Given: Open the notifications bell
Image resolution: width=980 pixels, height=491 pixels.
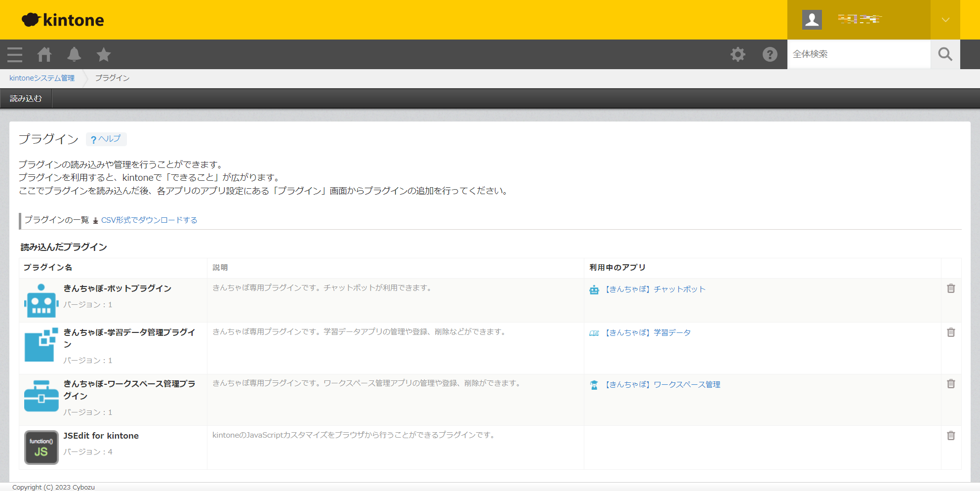Looking at the screenshot, I should (x=74, y=54).
